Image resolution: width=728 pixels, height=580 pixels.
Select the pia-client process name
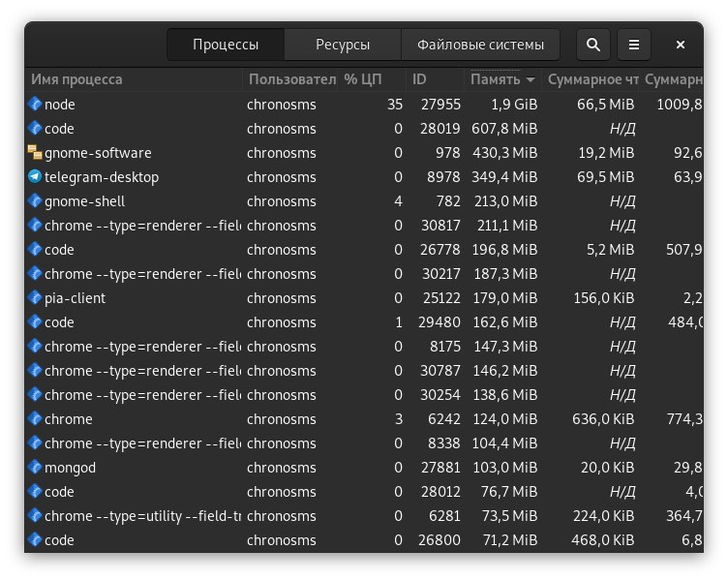tap(75, 298)
